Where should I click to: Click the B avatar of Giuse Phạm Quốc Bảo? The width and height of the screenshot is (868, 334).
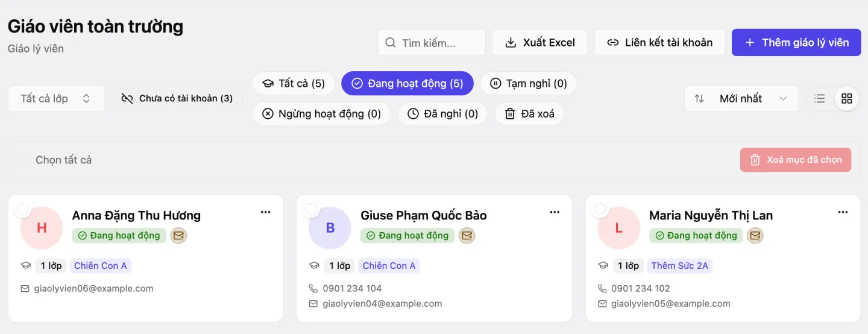point(330,228)
